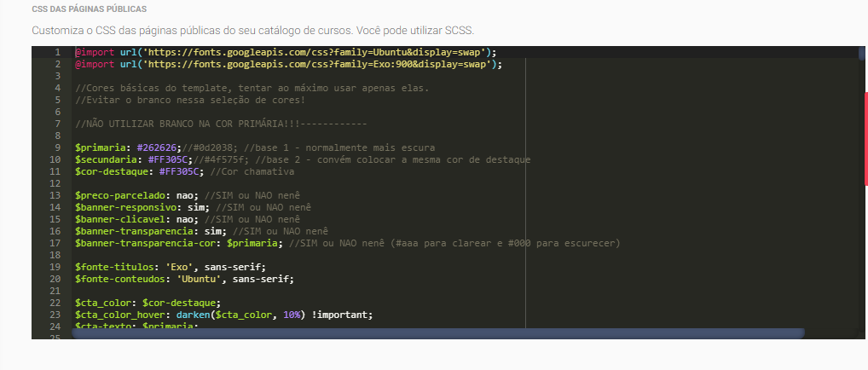Click the $preco-parcelado variable
The height and width of the screenshot is (370, 868).
(x=120, y=195)
